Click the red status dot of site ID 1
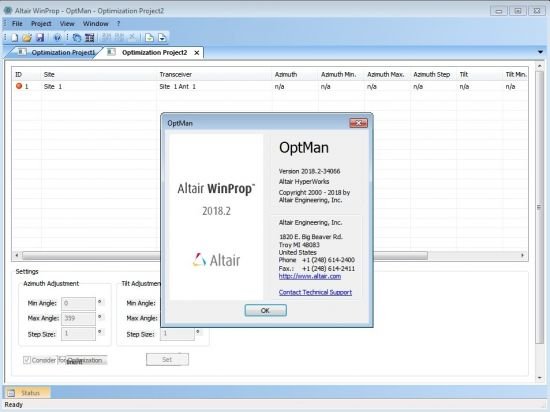The width and height of the screenshot is (550, 412). tap(19, 86)
